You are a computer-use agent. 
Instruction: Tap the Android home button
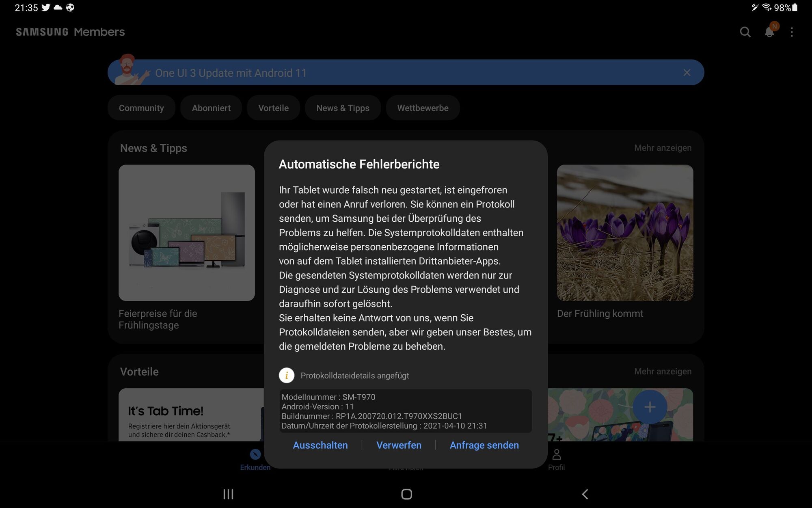(x=406, y=494)
